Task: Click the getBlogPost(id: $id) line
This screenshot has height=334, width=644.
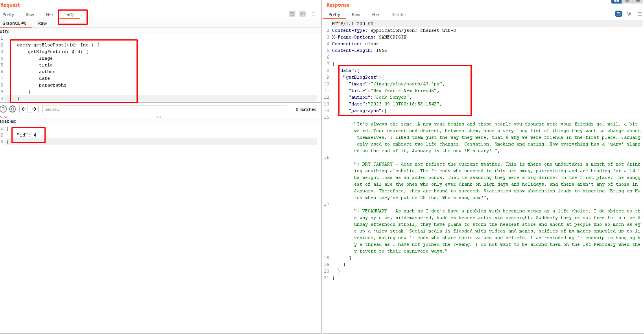Action: pos(58,52)
